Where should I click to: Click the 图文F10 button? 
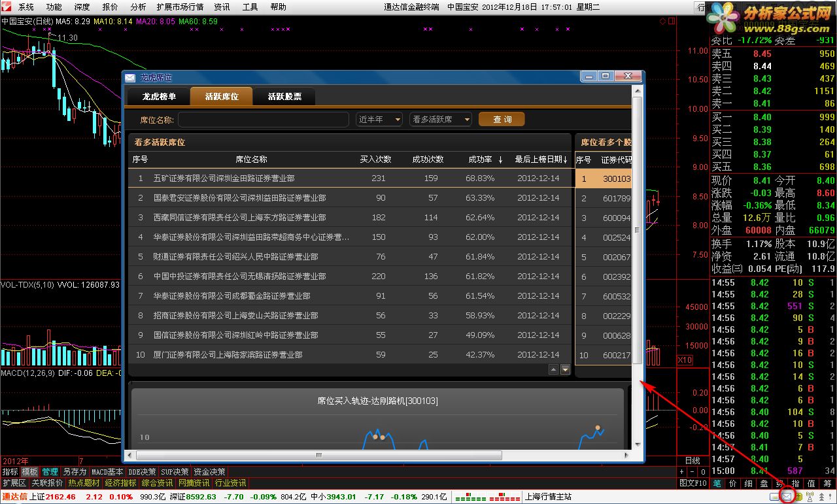[x=692, y=483]
